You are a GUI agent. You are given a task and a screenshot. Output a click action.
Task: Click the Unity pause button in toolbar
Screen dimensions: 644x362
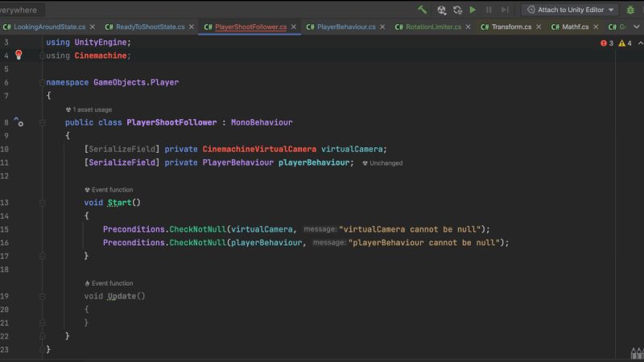(489, 10)
